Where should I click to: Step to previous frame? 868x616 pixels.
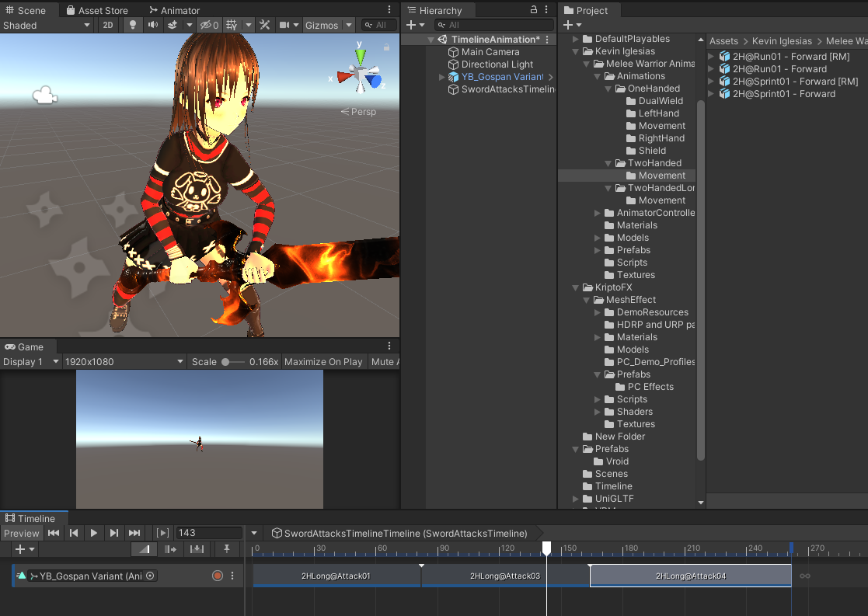click(74, 533)
